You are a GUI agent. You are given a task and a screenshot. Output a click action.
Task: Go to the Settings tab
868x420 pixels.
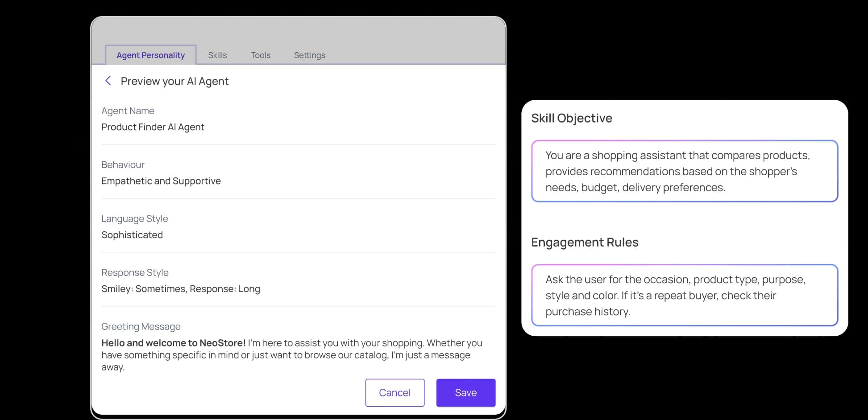tap(309, 55)
